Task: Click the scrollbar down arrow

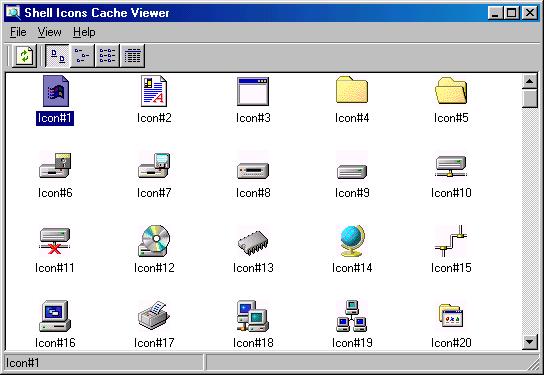Action: click(529, 342)
